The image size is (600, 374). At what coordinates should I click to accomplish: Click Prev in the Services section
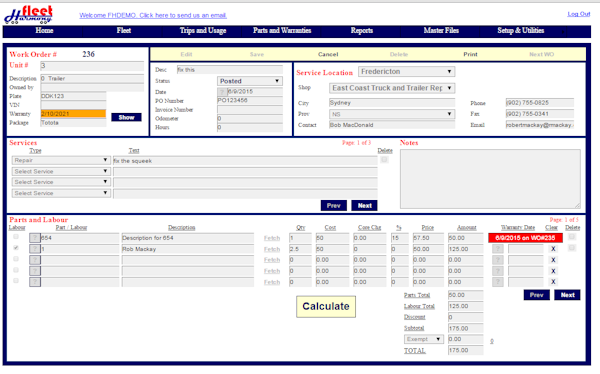point(334,206)
